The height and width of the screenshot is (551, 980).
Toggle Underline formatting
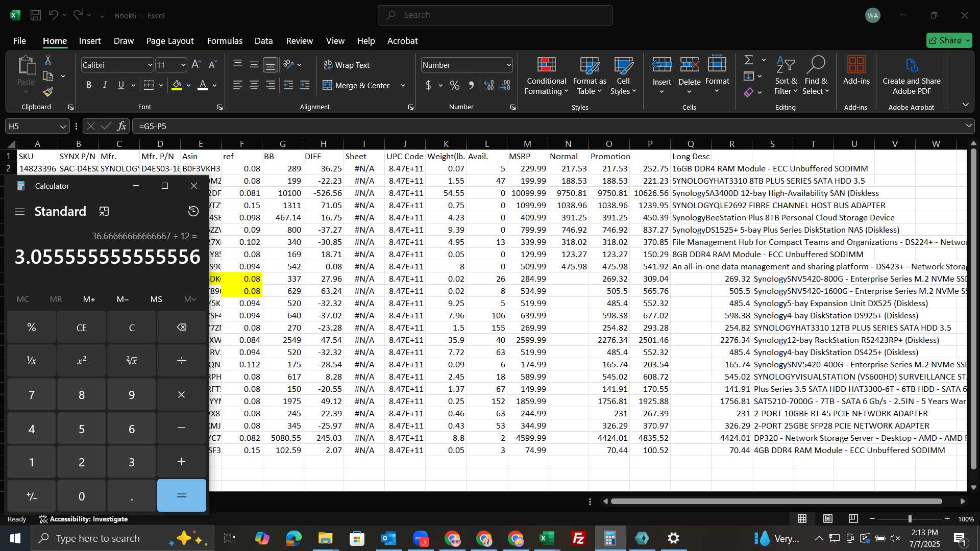(x=121, y=85)
